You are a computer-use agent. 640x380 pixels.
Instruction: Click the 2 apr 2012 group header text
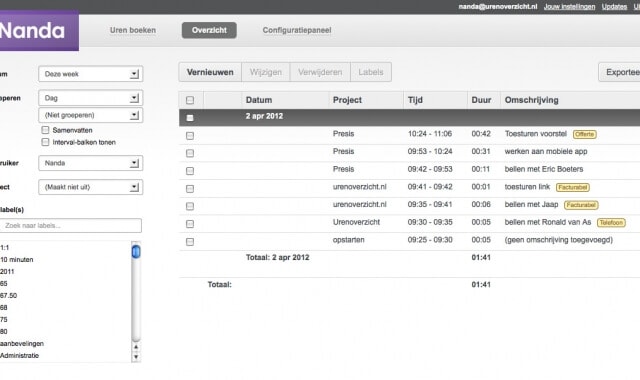(264, 116)
